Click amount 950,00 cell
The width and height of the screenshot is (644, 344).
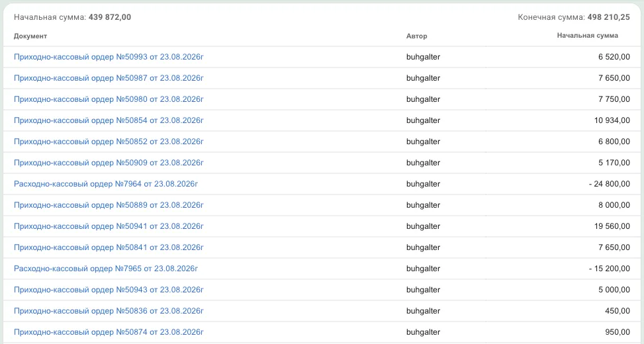click(x=618, y=331)
